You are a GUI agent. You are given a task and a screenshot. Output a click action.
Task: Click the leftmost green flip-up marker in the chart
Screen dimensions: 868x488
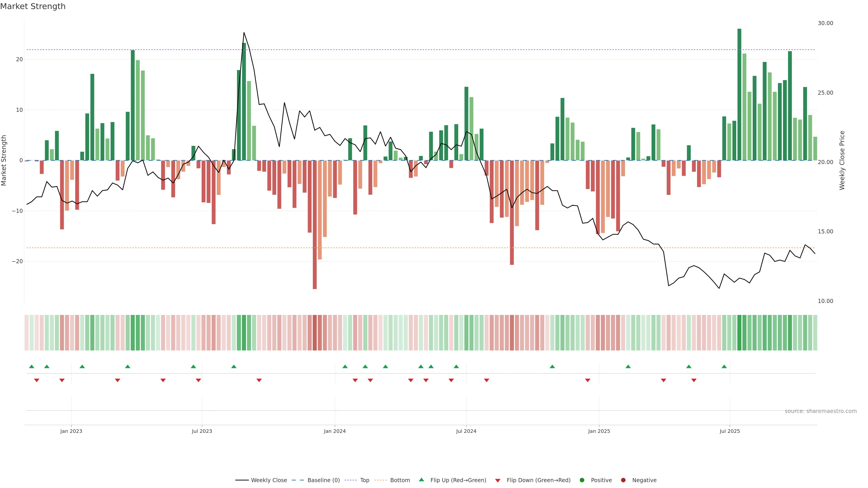[32, 366]
